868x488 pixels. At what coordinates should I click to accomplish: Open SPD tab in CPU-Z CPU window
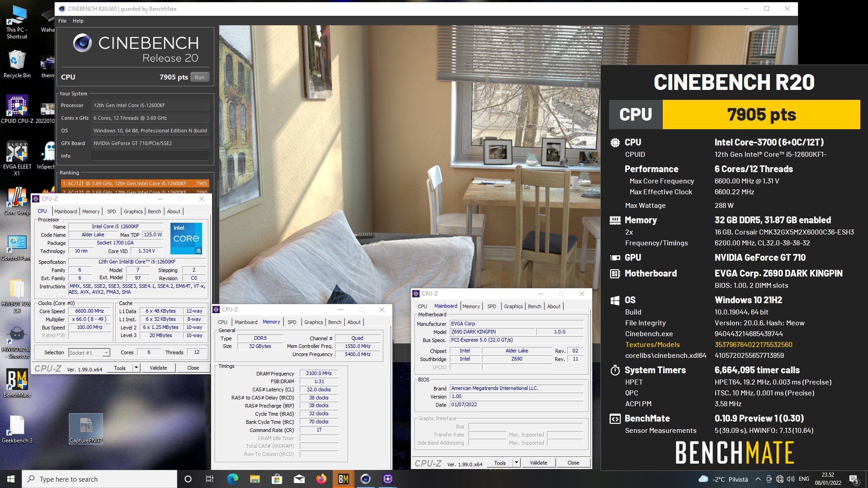point(111,211)
